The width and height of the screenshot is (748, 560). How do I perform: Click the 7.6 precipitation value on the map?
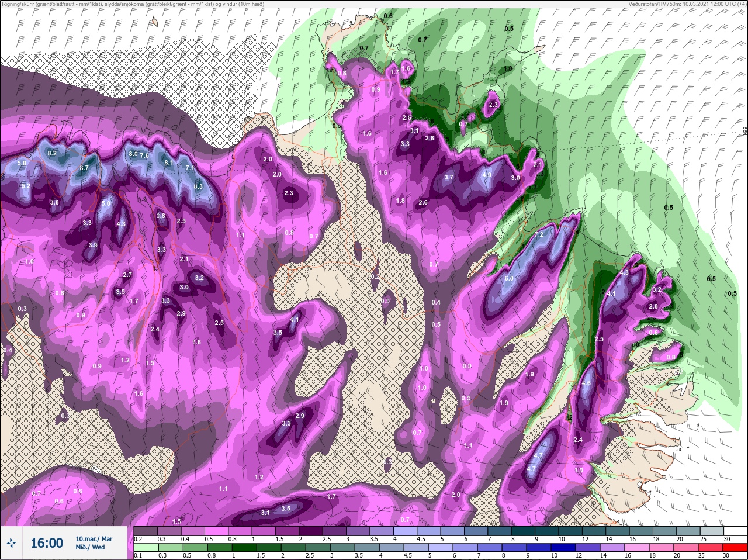[144, 155]
